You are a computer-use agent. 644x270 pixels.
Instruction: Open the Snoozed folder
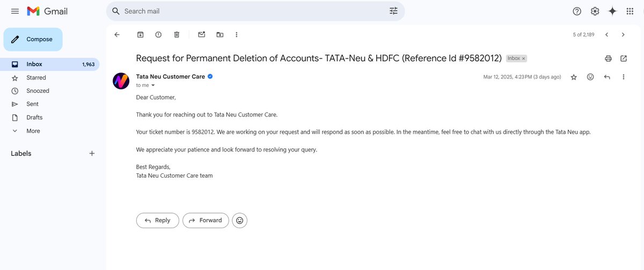(x=49, y=91)
